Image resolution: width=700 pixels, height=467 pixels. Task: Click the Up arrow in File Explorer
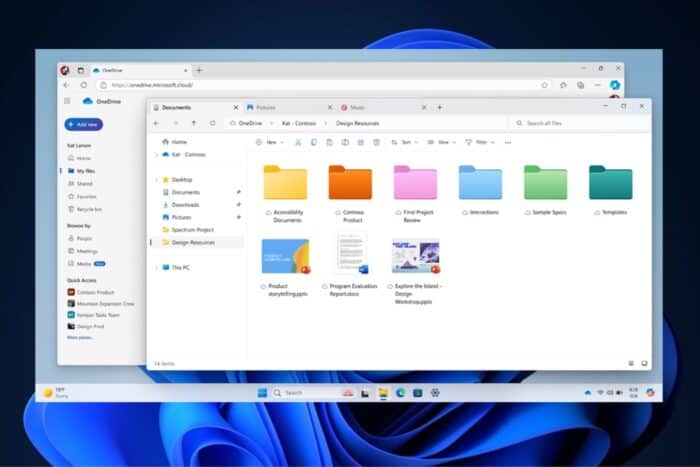(x=194, y=123)
